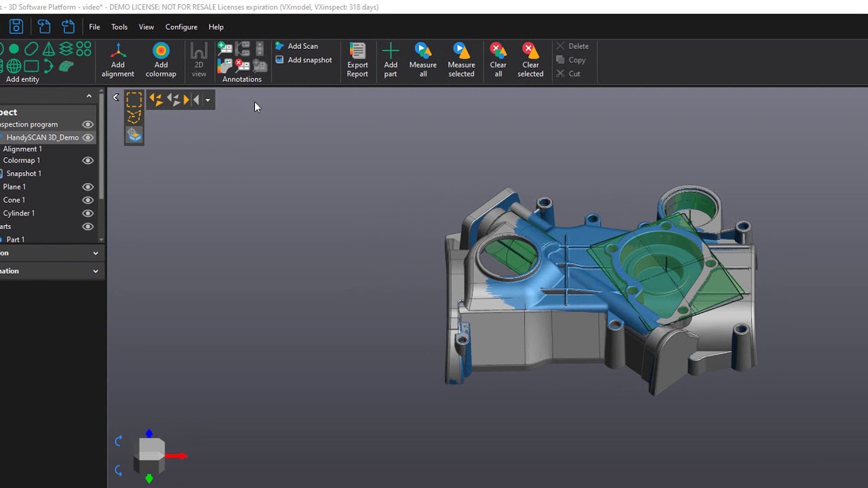Viewport: 868px width, 488px height.
Task: Select the cone entity icon under Add entity
Action: coord(49,49)
